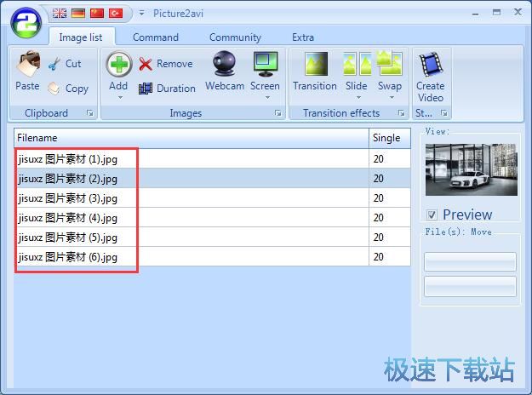Open the Community tab

[x=235, y=37]
